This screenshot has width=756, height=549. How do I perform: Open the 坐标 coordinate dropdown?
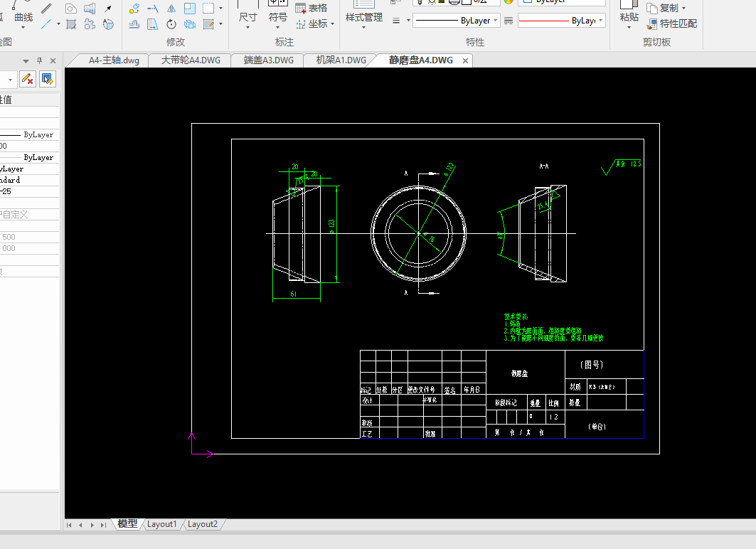pos(333,24)
